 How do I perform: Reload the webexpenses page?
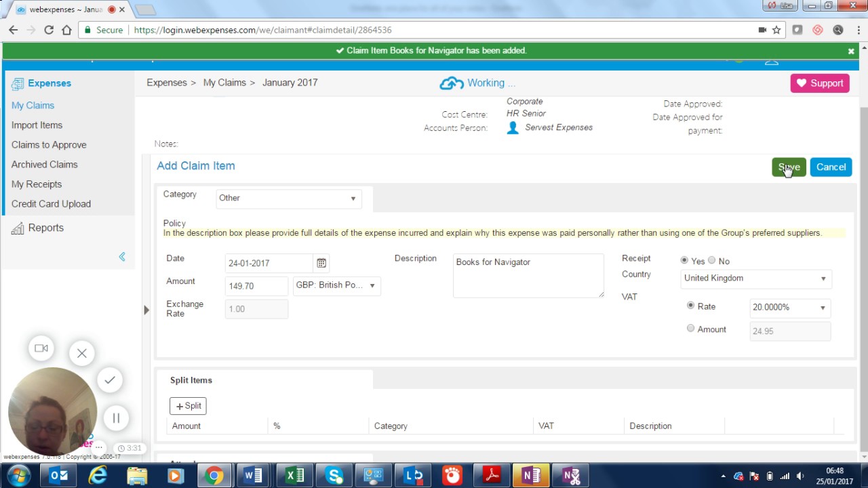[x=49, y=30]
